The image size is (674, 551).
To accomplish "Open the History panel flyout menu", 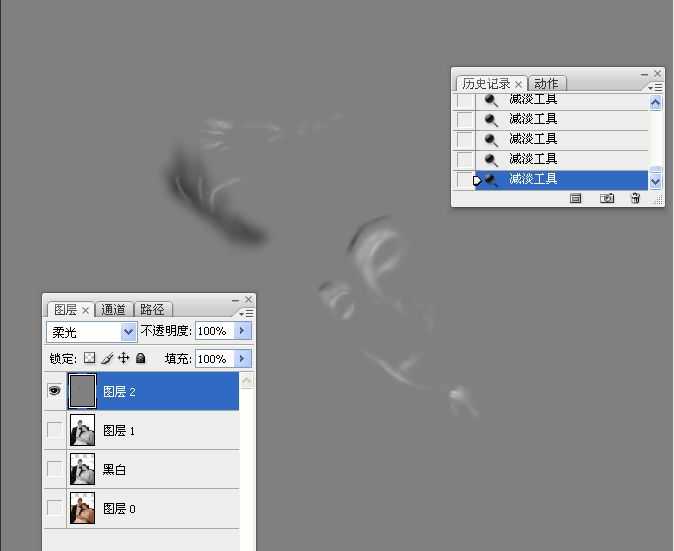I will pyautogui.click(x=656, y=88).
